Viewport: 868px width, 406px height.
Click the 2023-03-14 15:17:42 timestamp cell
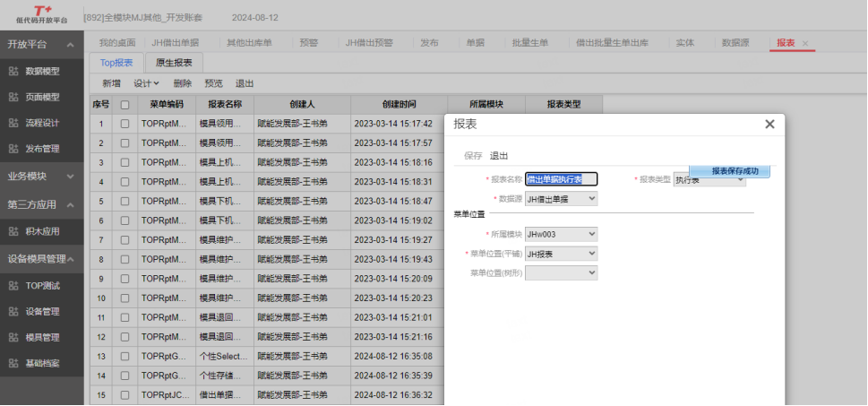(400, 124)
